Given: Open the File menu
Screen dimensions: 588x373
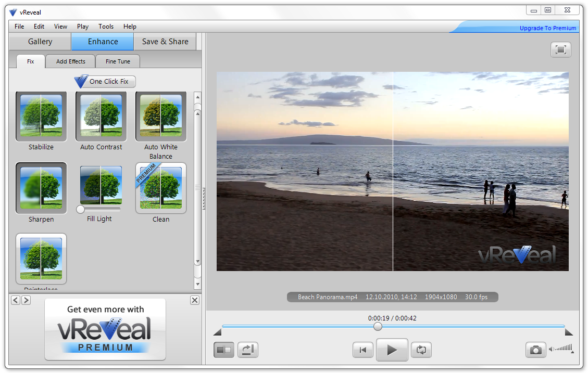Looking at the screenshot, I should (x=19, y=27).
